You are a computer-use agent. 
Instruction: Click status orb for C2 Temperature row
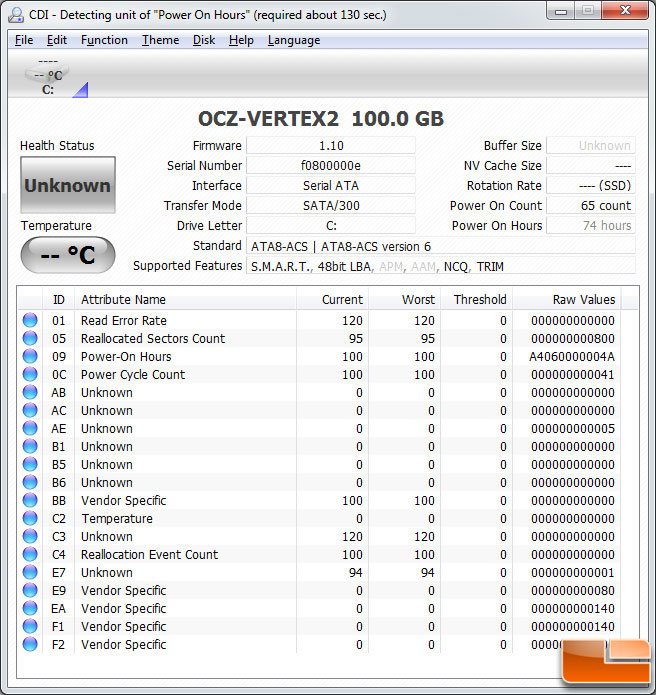[x=30, y=518]
